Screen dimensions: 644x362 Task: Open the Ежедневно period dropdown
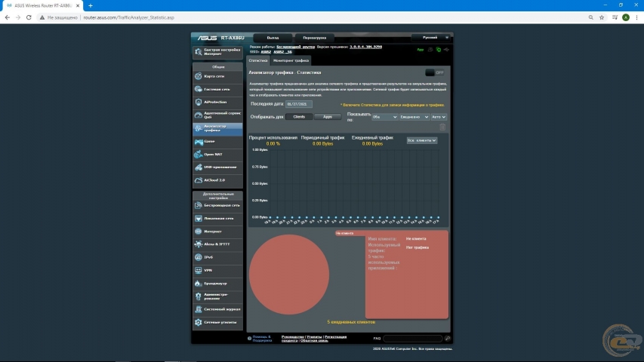pos(414,117)
